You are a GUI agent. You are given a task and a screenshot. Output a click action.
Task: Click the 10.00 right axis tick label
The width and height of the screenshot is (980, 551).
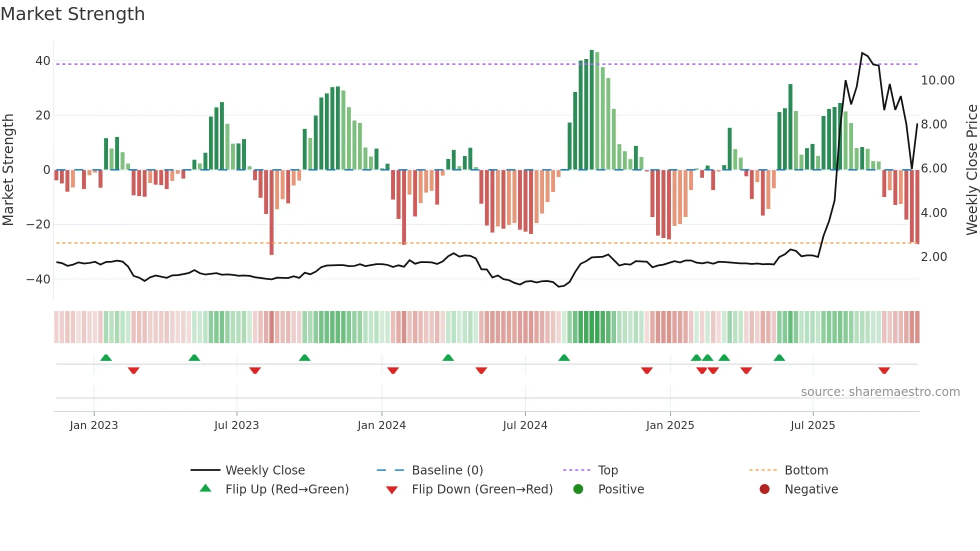point(937,80)
